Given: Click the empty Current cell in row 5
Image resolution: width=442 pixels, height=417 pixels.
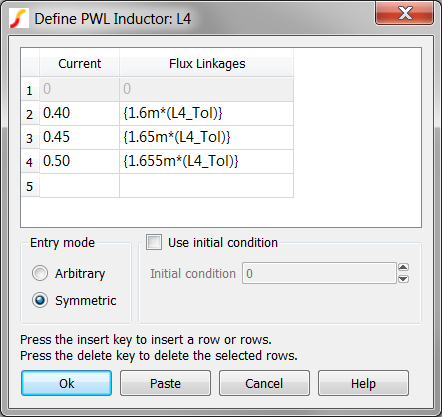Looking at the screenshot, I should click(x=79, y=185).
